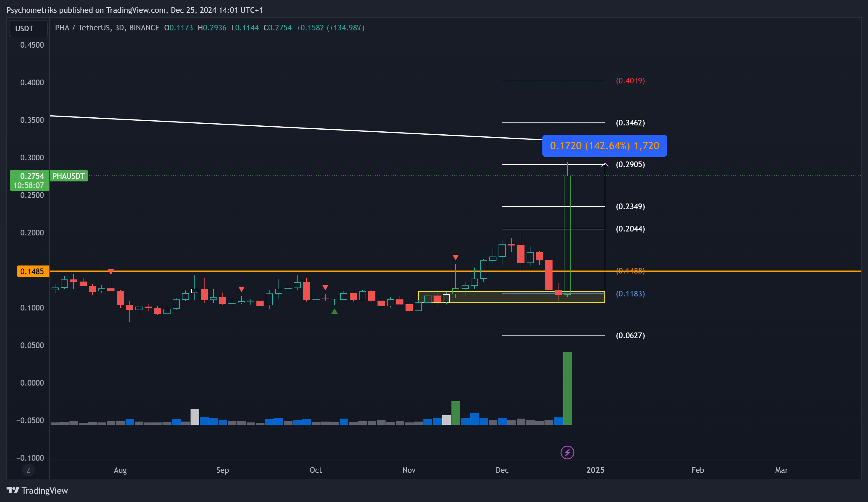
Task: Click the green 0.2754 current price label
Action: click(30, 180)
